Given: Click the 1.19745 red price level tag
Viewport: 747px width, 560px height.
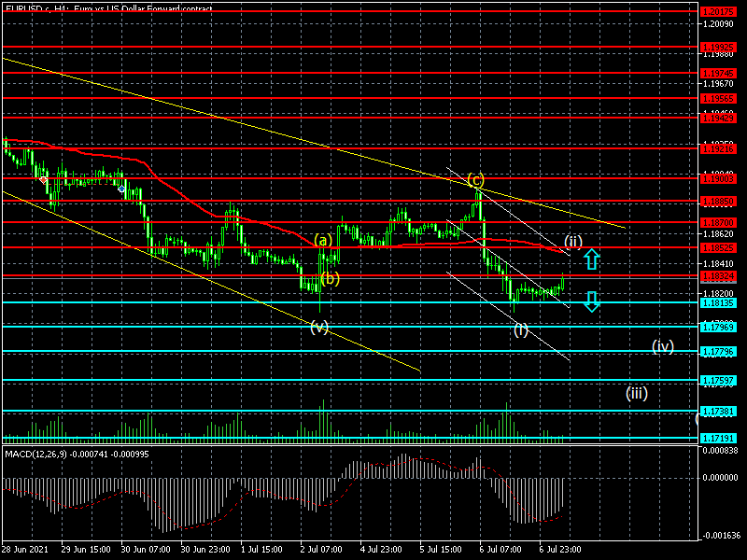Looking at the screenshot, I should pyautogui.click(x=717, y=74).
